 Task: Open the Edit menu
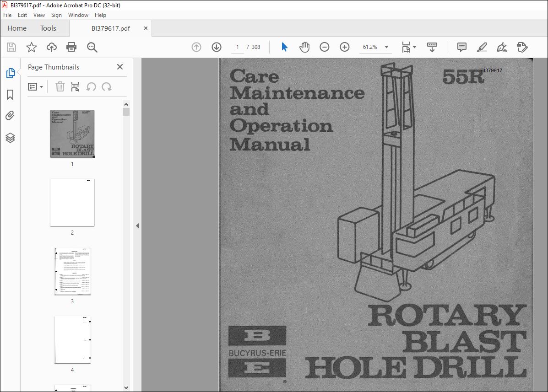22,15
